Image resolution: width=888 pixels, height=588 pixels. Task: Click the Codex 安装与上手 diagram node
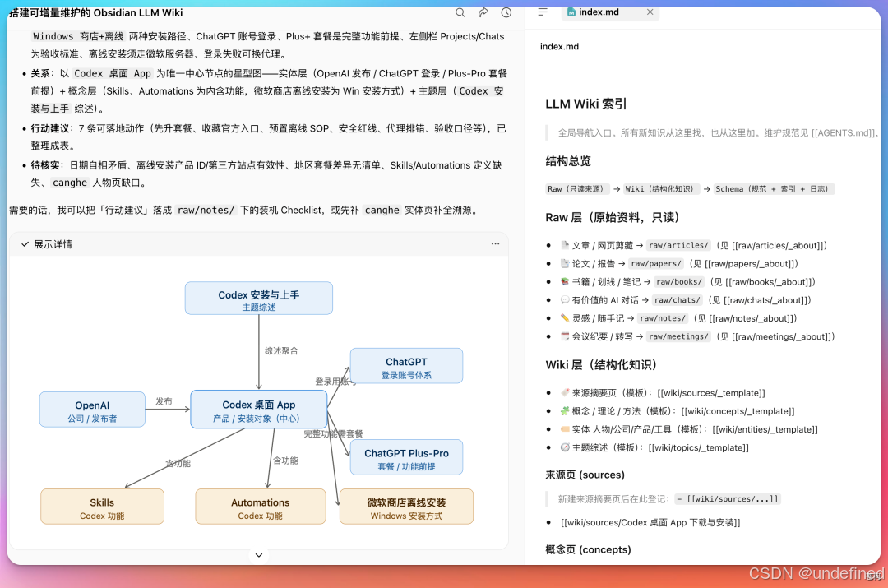259,299
